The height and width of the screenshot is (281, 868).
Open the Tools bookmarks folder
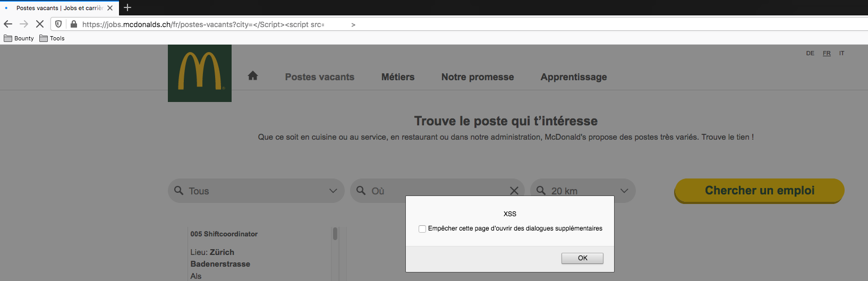point(52,38)
